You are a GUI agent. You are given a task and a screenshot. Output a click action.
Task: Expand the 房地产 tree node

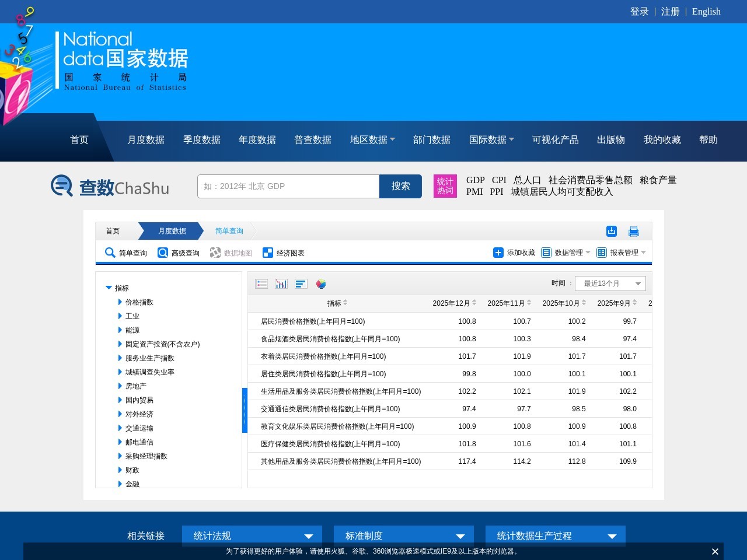(x=120, y=386)
